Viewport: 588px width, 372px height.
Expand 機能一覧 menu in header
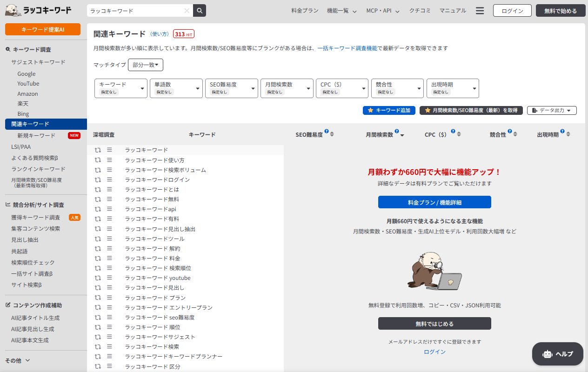(x=342, y=11)
